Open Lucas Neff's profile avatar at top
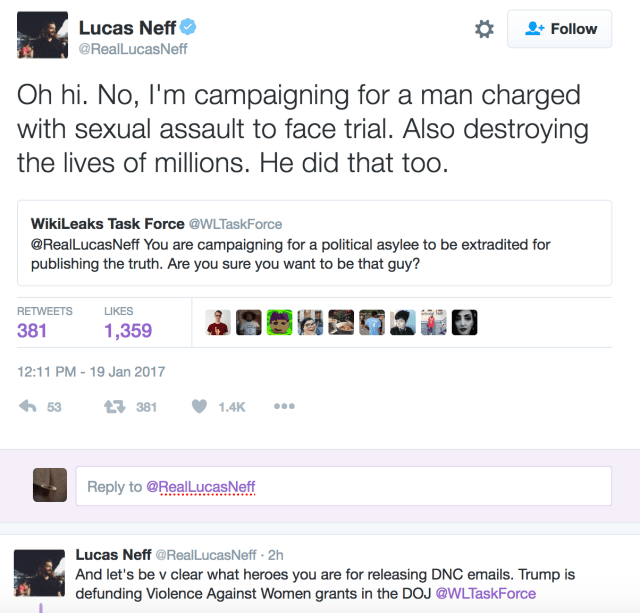The height and width of the screenshot is (613, 640). click(42, 35)
